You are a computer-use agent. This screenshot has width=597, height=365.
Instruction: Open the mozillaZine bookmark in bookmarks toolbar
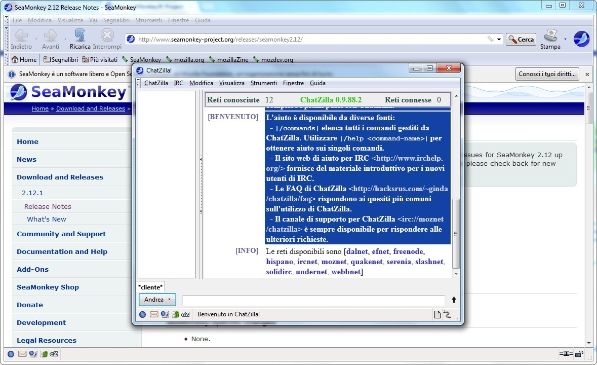click(228, 59)
